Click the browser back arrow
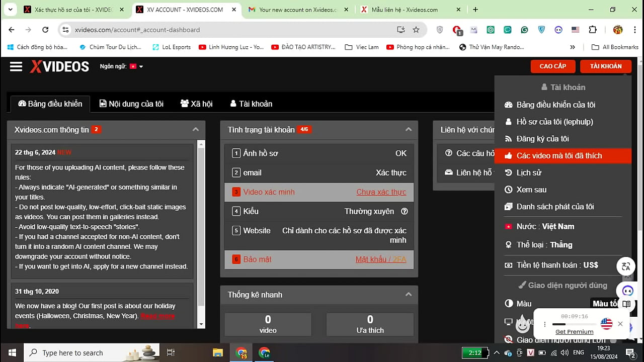The image size is (644, 362). click(x=12, y=30)
